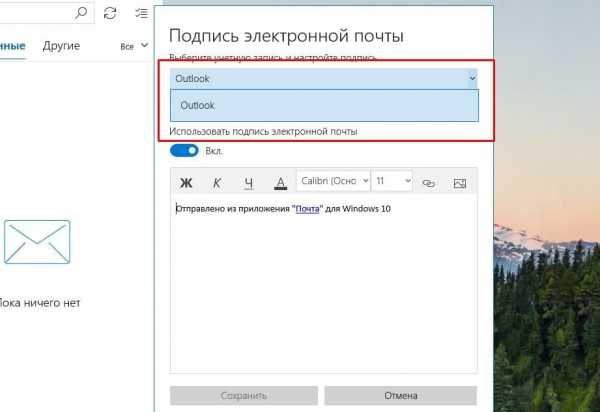Open the font size 11 dropdown

point(393,181)
